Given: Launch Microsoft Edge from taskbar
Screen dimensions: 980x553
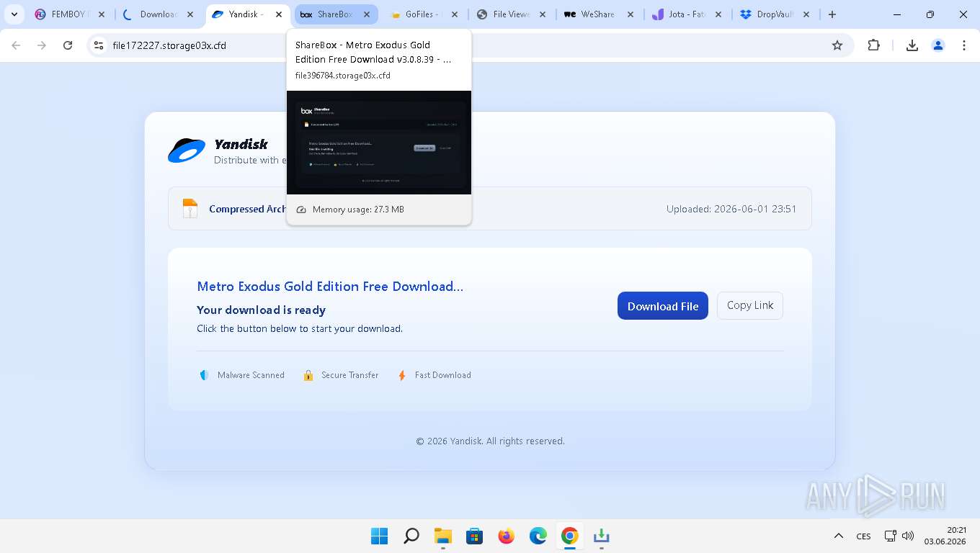Looking at the screenshot, I should point(538,536).
